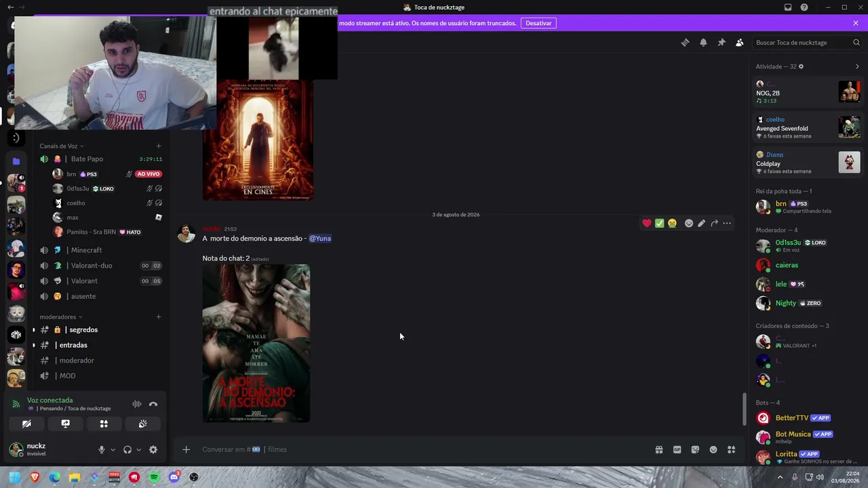Image resolution: width=868 pixels, height=488 pixels.
Task: Launch Spotify from the taskbar
Action: point(154,477)
